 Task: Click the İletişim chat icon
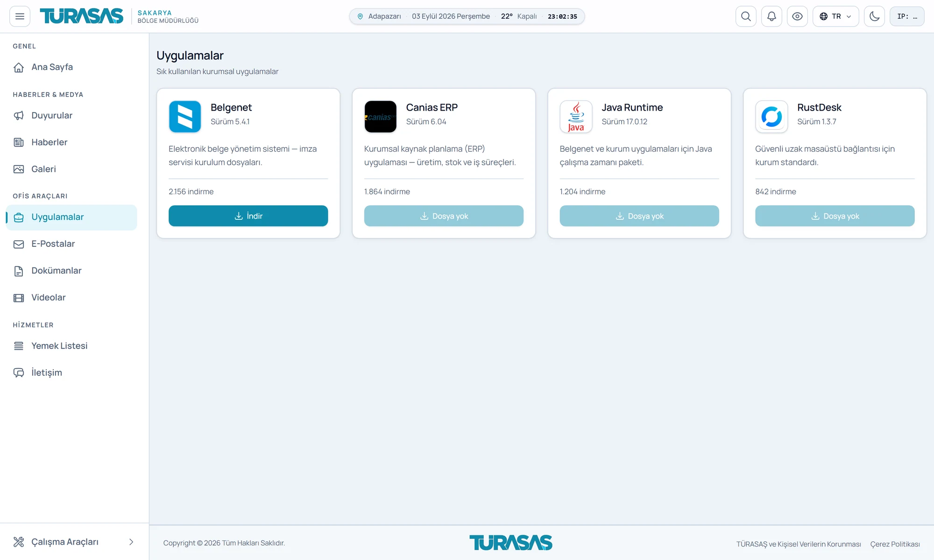[x=19, y=373]
